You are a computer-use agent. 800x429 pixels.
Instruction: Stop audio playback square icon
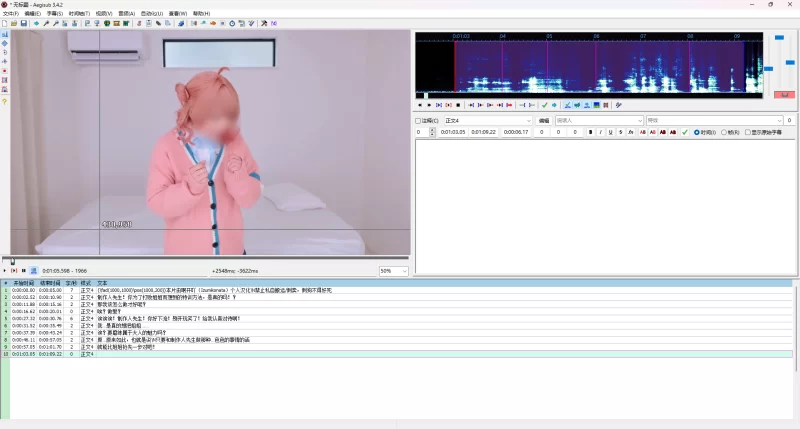tap(458, 105)
